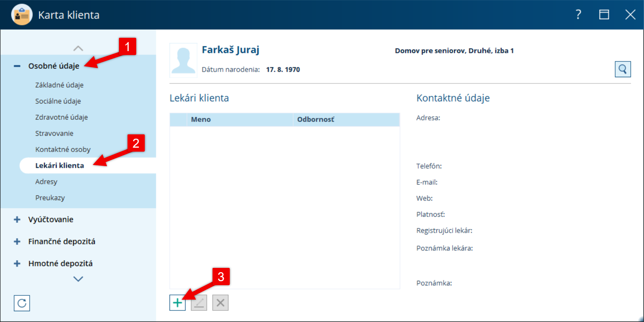Click the client avatar placeholder photo

click(184, 59)
